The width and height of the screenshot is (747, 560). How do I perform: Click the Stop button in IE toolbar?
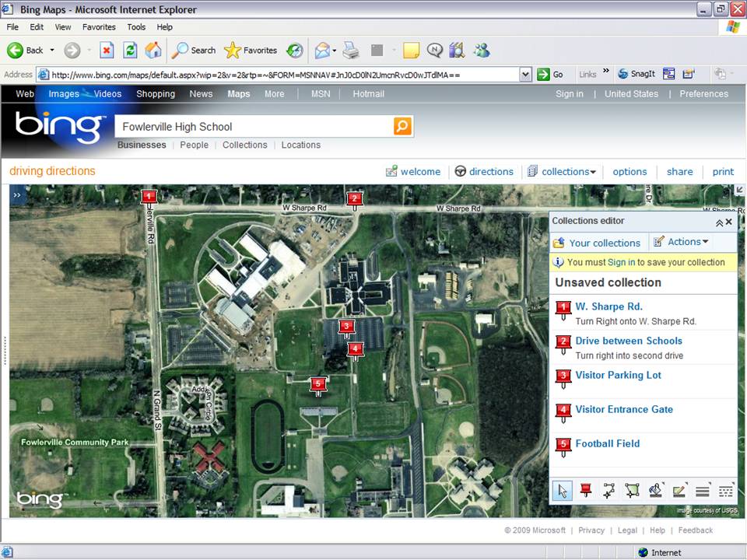(107, 50)
